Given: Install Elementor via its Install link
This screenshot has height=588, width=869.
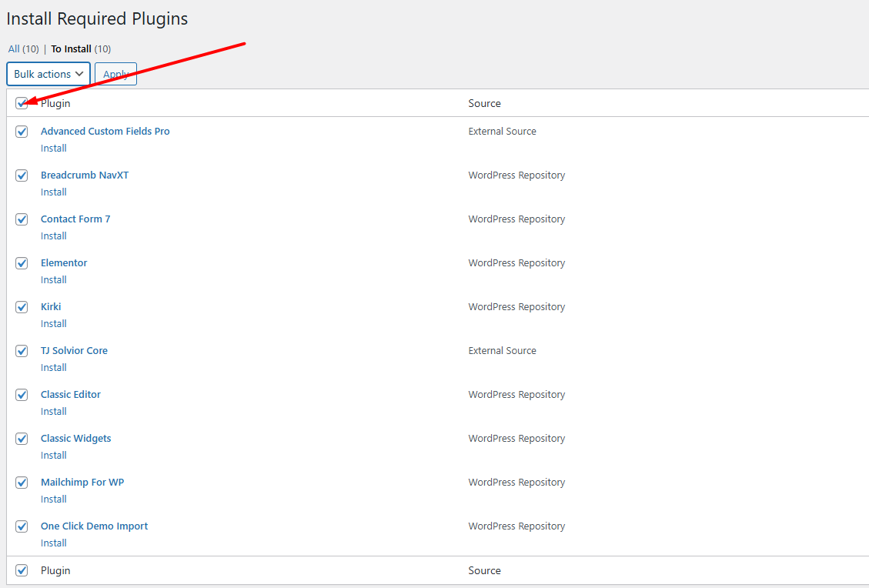Looking at the screenshot, I should [54, 280].
